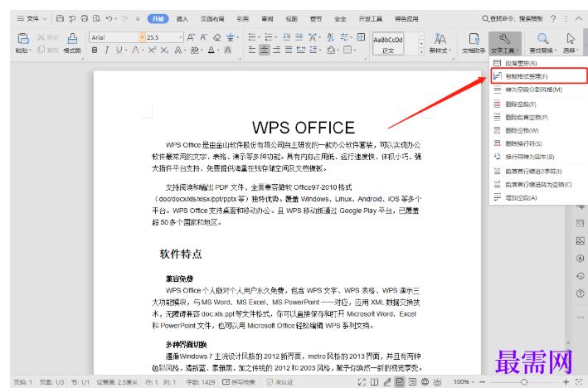Toggle center paragraph alignment
This screenshot has width=588, height=388.
point(265,51)
